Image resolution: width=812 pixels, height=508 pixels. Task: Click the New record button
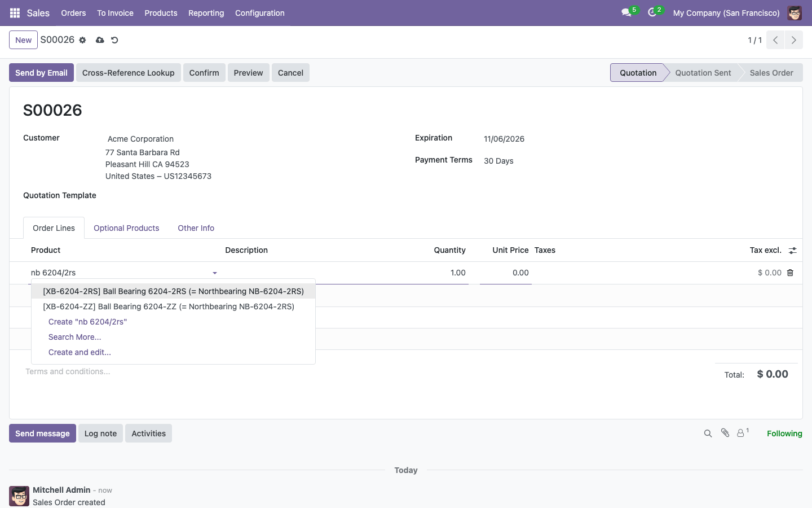tap(23, 40)
